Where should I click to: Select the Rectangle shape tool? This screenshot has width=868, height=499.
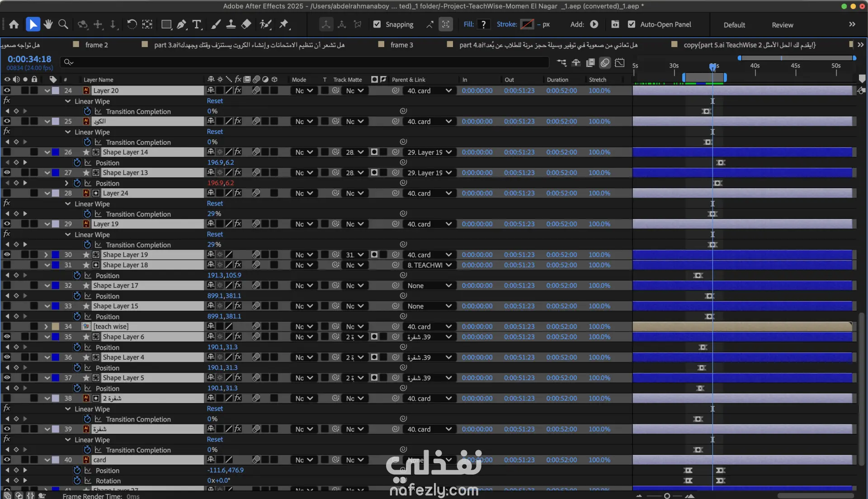(x=166, y=24)
